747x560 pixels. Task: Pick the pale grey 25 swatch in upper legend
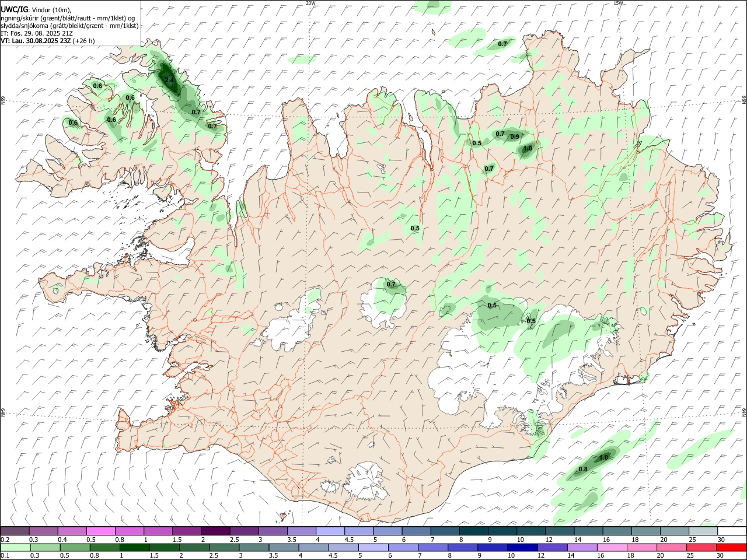[x=703, y=531]
